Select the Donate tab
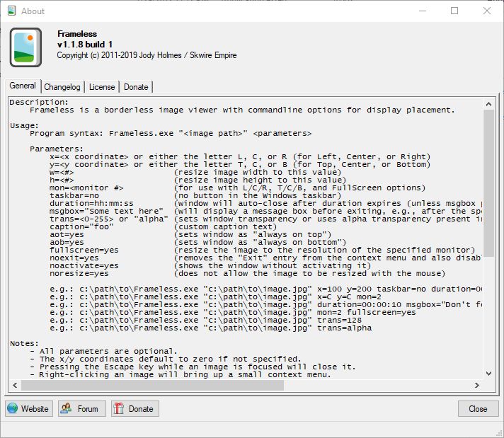 136,87
